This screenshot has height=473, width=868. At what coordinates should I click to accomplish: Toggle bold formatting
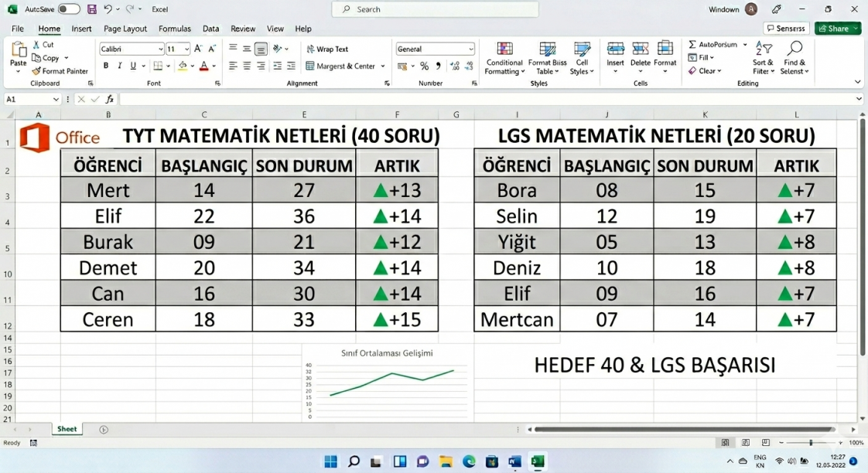(105, 66)
